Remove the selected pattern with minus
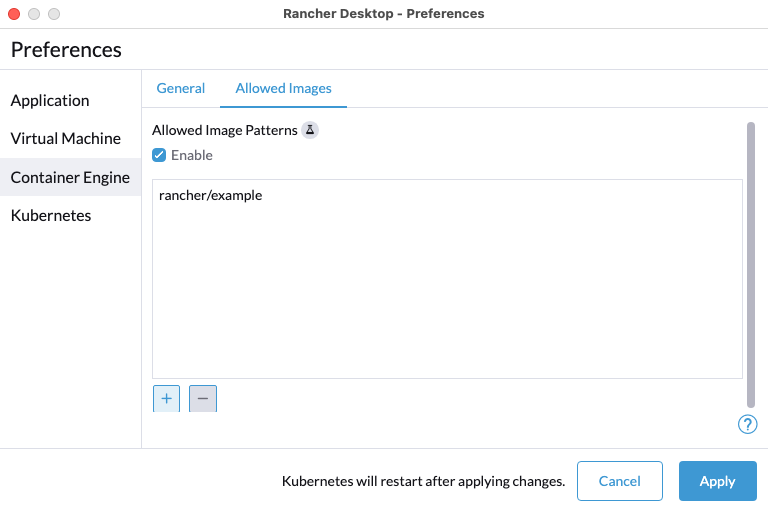Image resolution: width=768 pixels, height=512 pixels. (203, 398)
